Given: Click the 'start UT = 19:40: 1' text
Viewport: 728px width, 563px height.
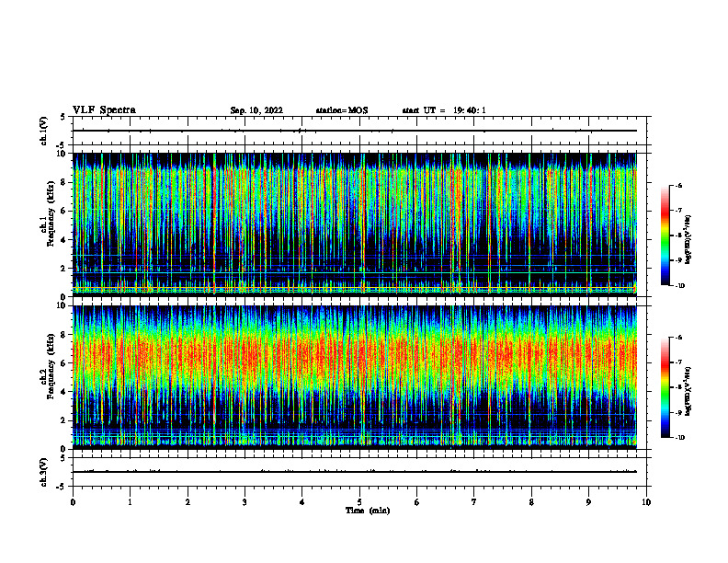Looking at the screenshot, I should pos(444,110).
